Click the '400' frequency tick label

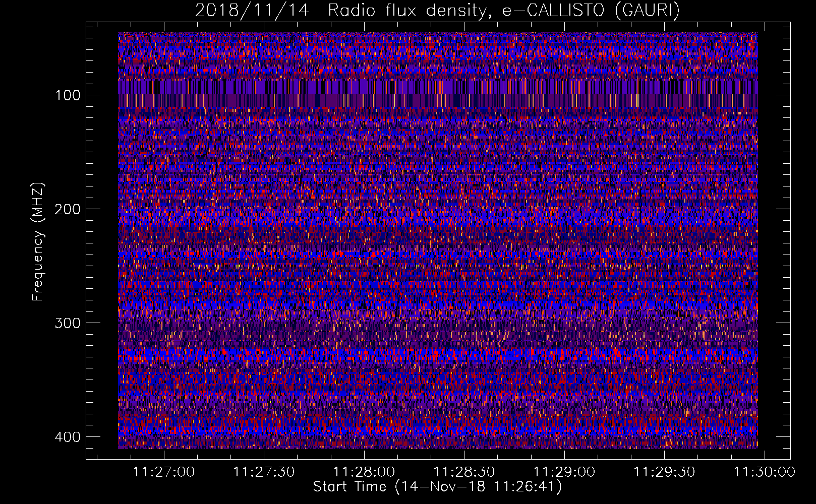tap(68, 437)
